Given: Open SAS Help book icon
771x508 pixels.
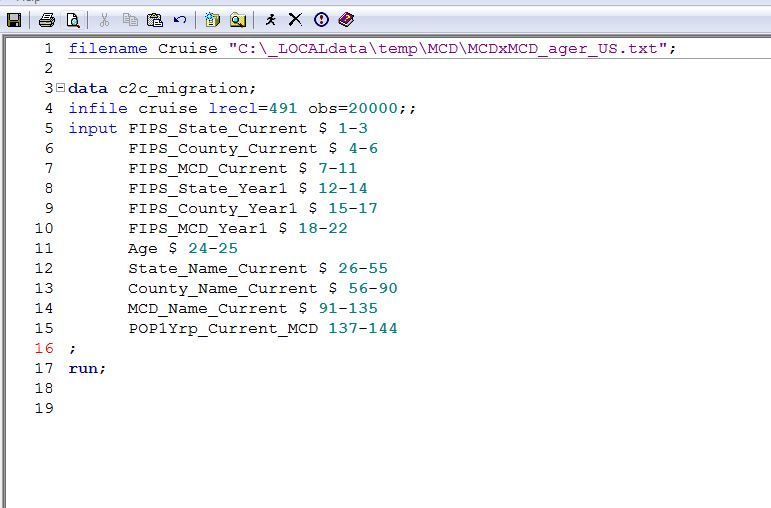Looking at the screenshot, I should click(346, 20).
